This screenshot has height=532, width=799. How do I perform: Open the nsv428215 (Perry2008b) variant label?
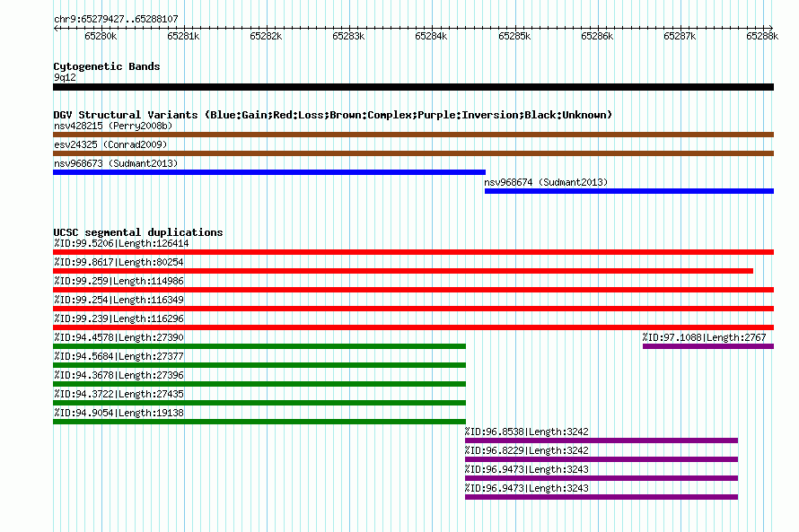(x=113, y=126)
